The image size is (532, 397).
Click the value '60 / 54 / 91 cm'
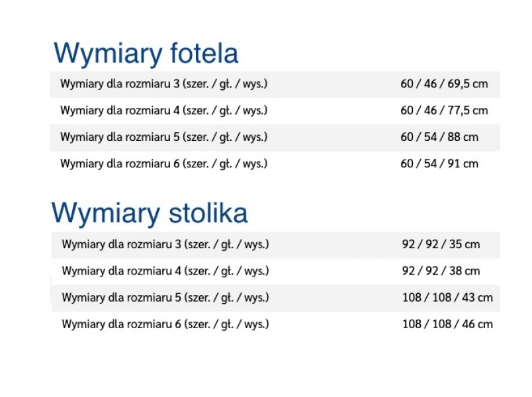click(x=439, y=163)
